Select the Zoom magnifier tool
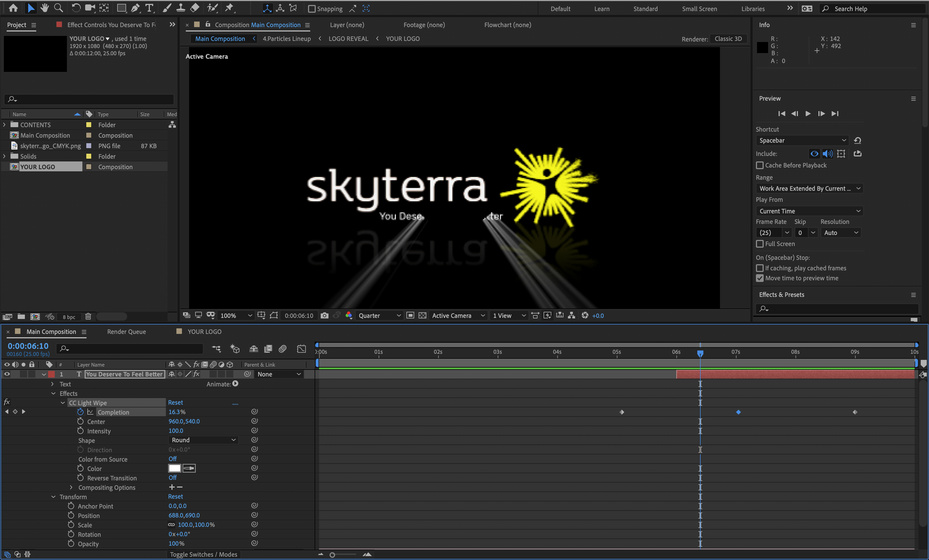The width and height of the screenshot is (929, 560). tap(58, 8)
